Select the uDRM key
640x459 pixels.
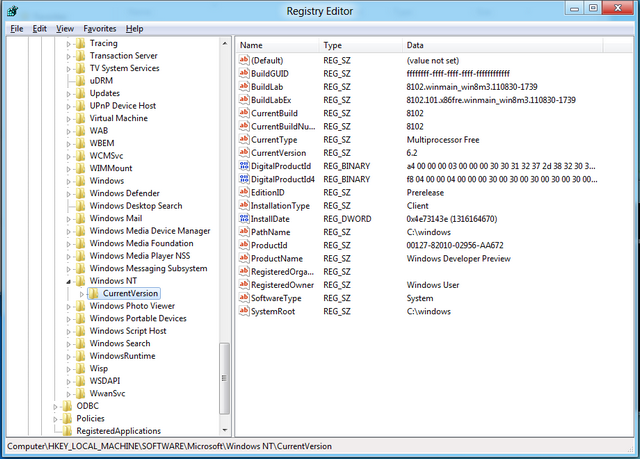click(101, 80)
